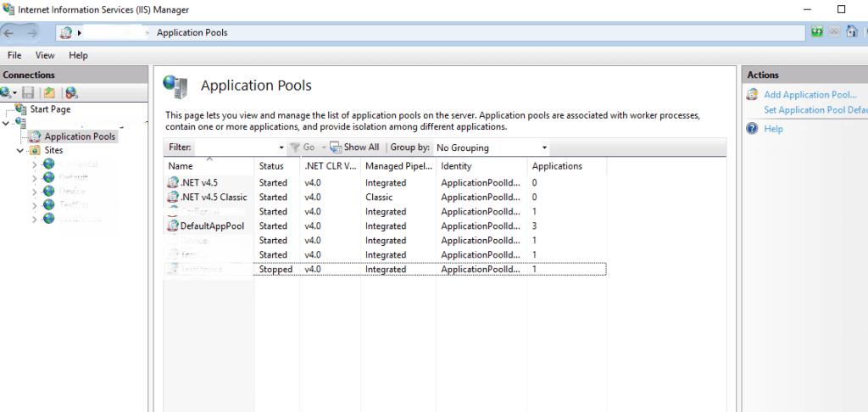Select Start Page in Connections tree
This screenshot has width=868, height=412.
[x=50, y=109]
